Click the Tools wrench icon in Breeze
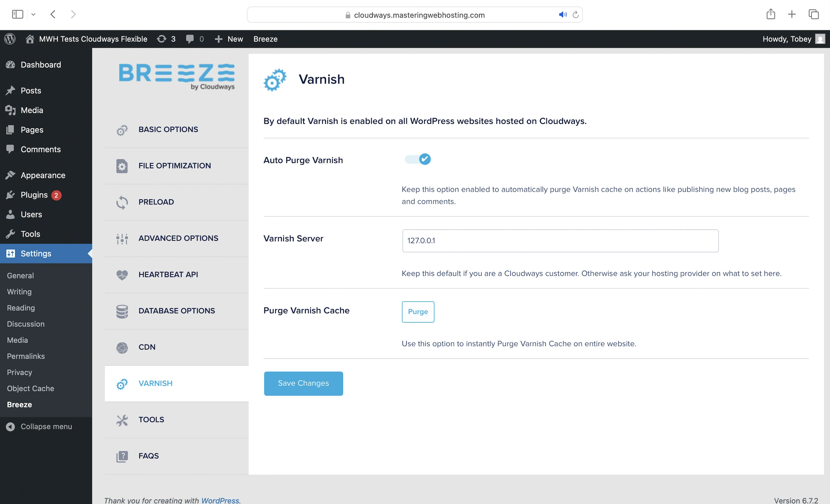This screenshot has width=830, height=504. [122, 420]
